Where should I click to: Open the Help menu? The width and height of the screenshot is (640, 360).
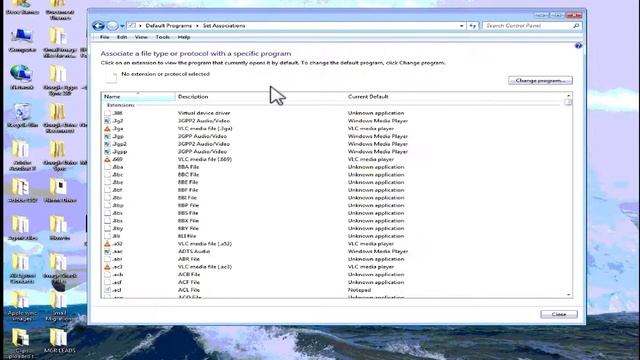point(184,37)
